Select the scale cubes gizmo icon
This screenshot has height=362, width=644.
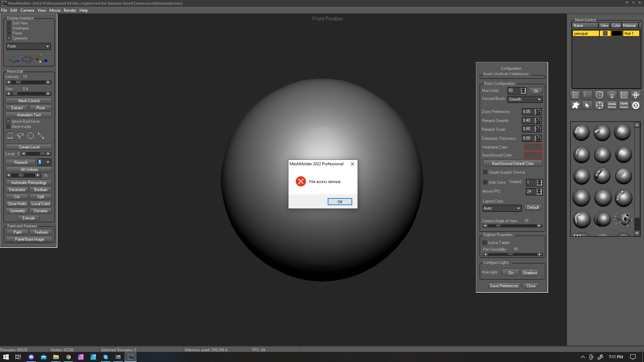[41, 59]
